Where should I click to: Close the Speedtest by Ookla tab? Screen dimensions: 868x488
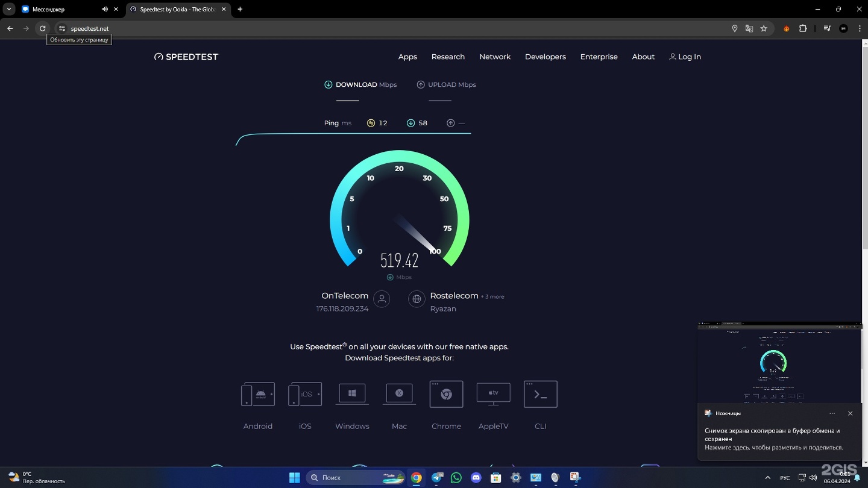(224, 10)
